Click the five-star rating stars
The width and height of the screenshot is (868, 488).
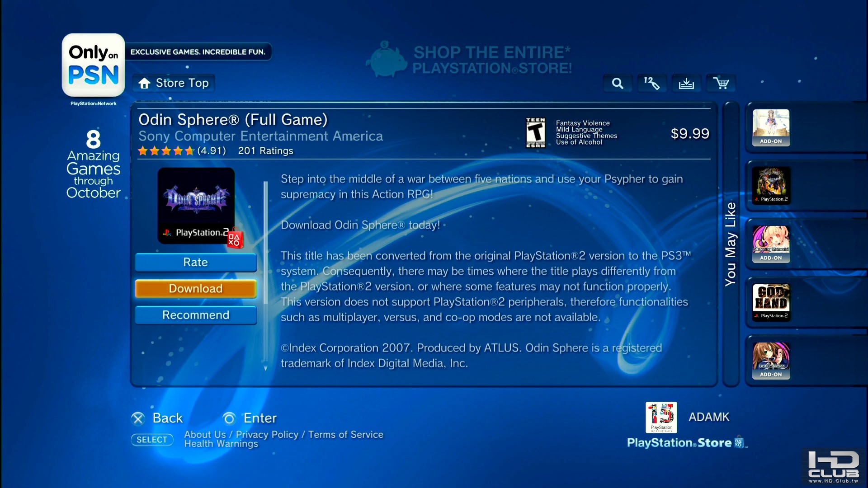[166, 151]
